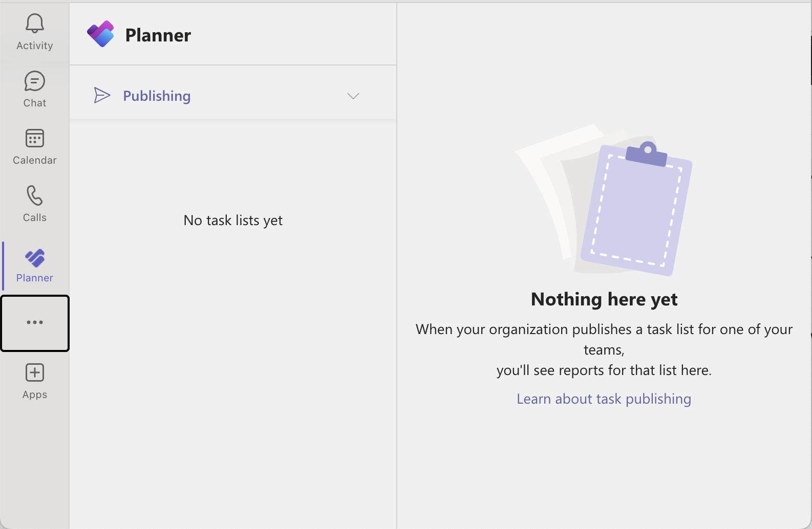Open Calls phone icon
Screen dimensions: 812x529
[x=35, y=195]
